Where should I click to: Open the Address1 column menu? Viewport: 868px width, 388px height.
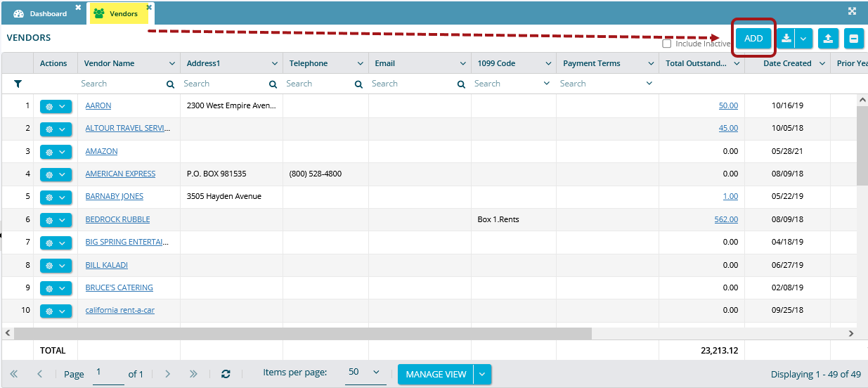click(x=275, y=63)
